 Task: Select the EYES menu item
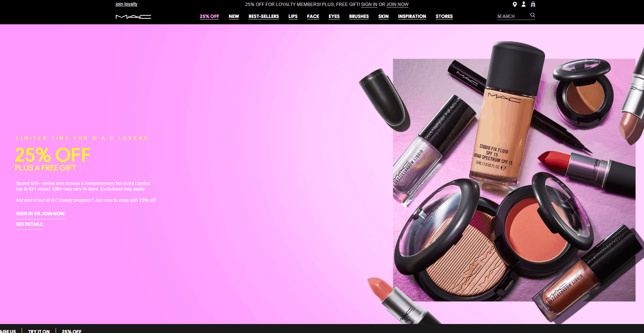(334, 16)
